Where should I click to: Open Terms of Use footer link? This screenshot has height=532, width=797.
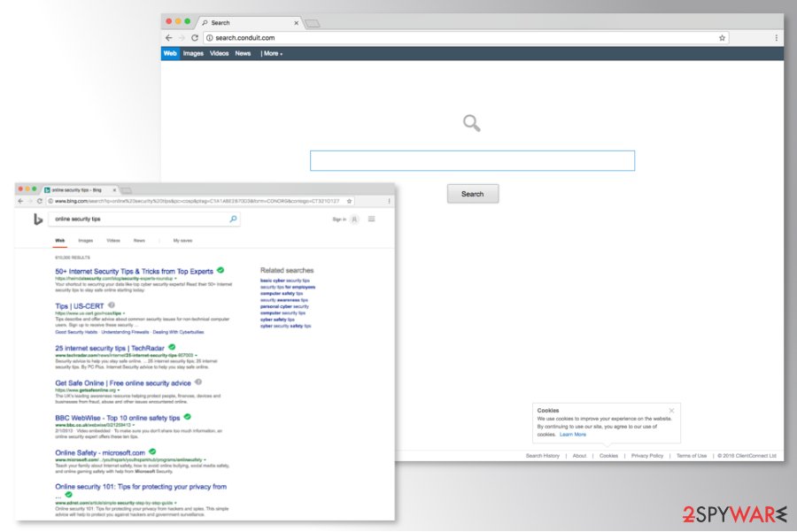point(692,456)
